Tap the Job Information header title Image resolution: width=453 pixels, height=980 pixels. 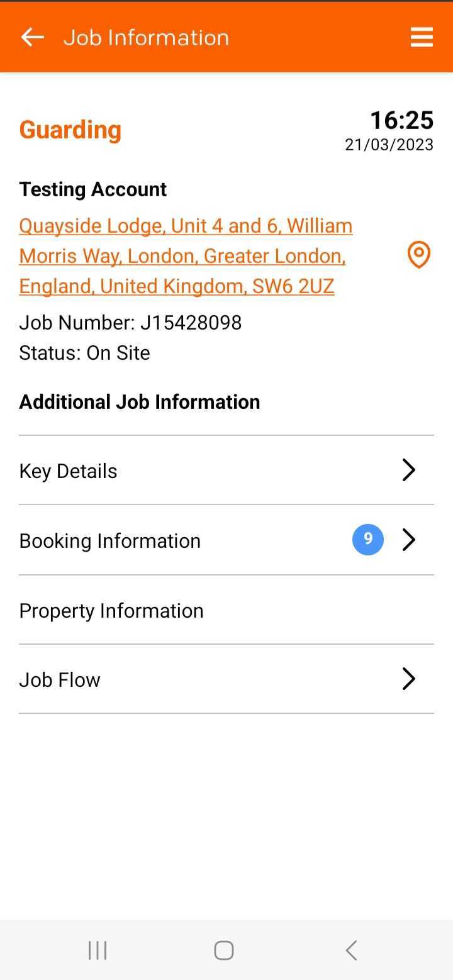tap(146, 37)
